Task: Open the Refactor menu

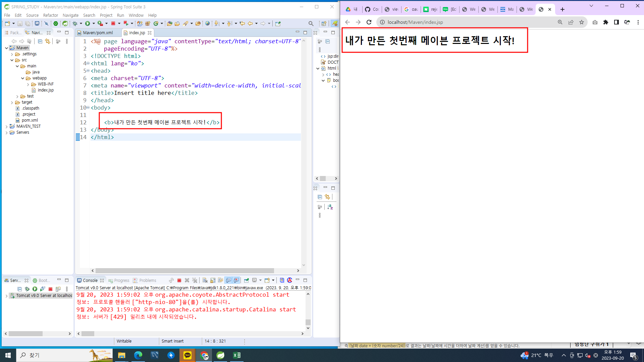Action: click(x=50, y=15)
